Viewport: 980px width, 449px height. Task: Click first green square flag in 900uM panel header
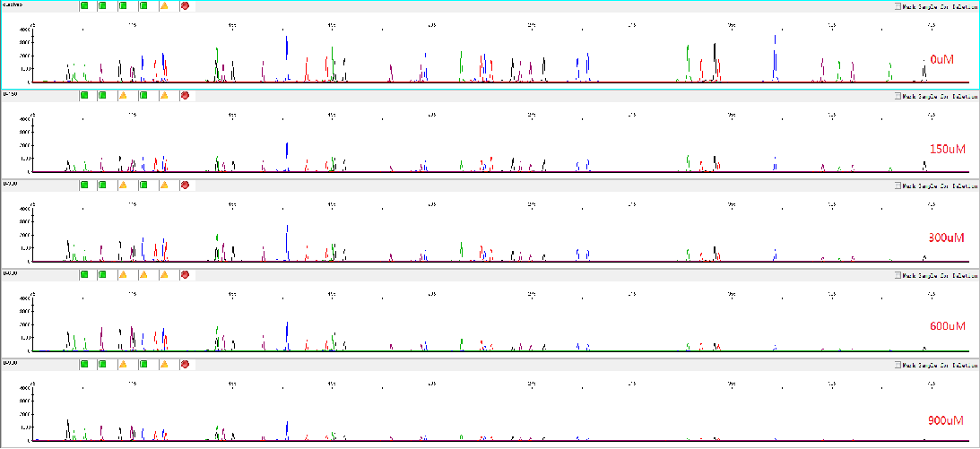pos(84,364)
